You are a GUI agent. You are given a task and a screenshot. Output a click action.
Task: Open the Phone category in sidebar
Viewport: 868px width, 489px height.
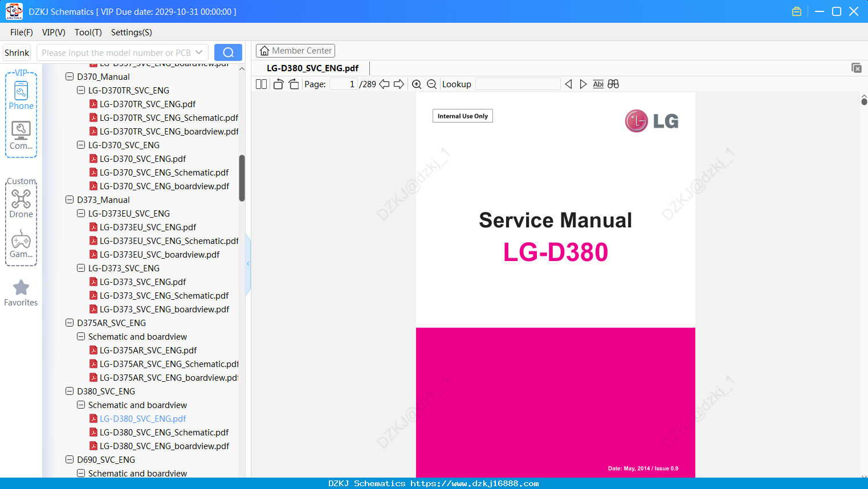[21, 95]
